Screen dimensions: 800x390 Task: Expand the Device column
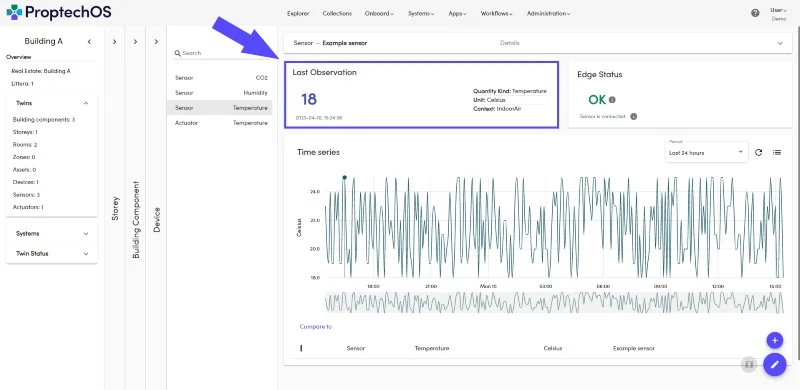point(156,41)
